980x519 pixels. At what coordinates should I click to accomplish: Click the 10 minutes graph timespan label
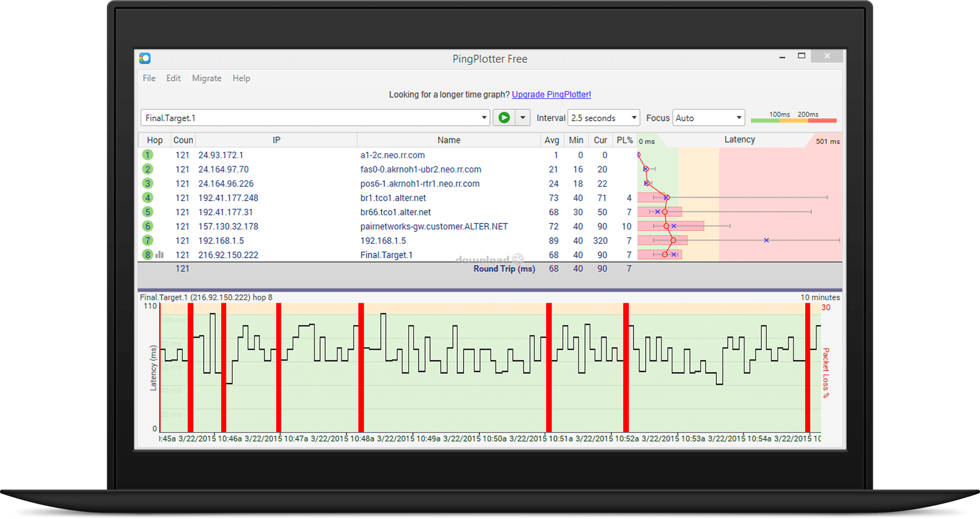click(x=820, y=297)
